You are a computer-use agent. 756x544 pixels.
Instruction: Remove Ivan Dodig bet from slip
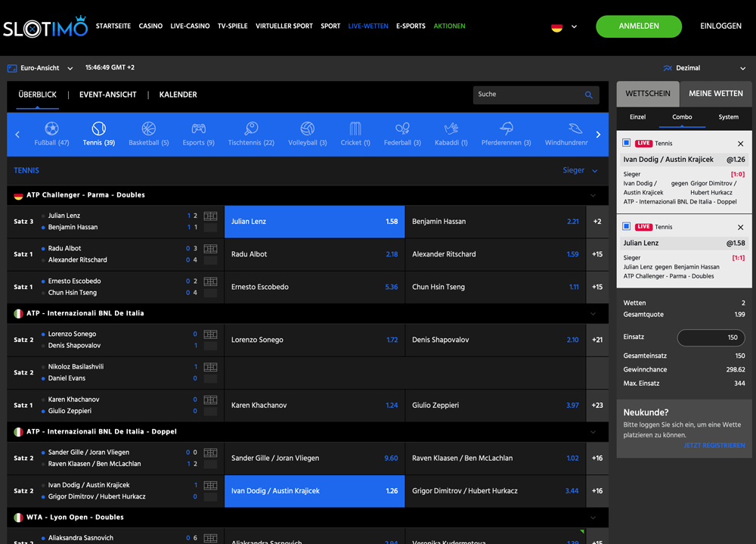pos(740,144)
